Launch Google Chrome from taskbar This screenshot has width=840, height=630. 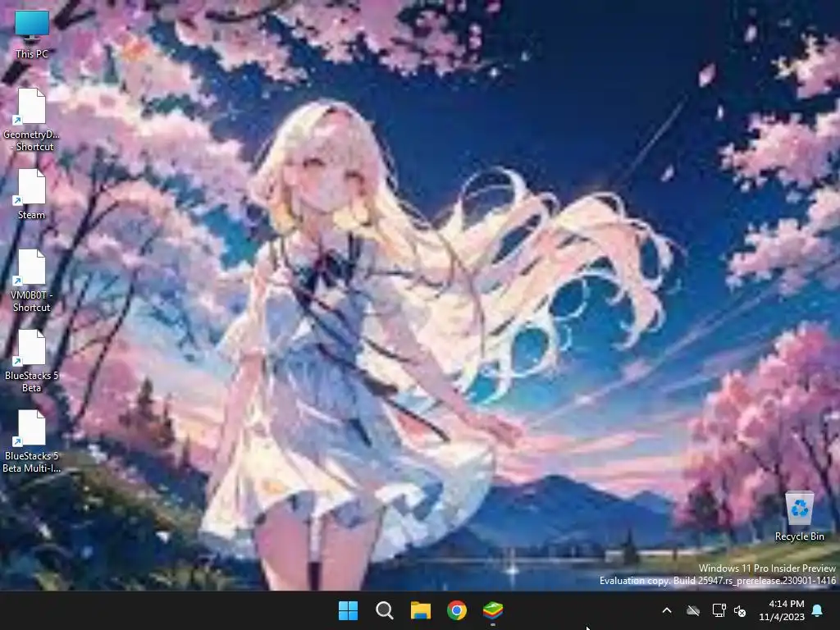[456, 610]
